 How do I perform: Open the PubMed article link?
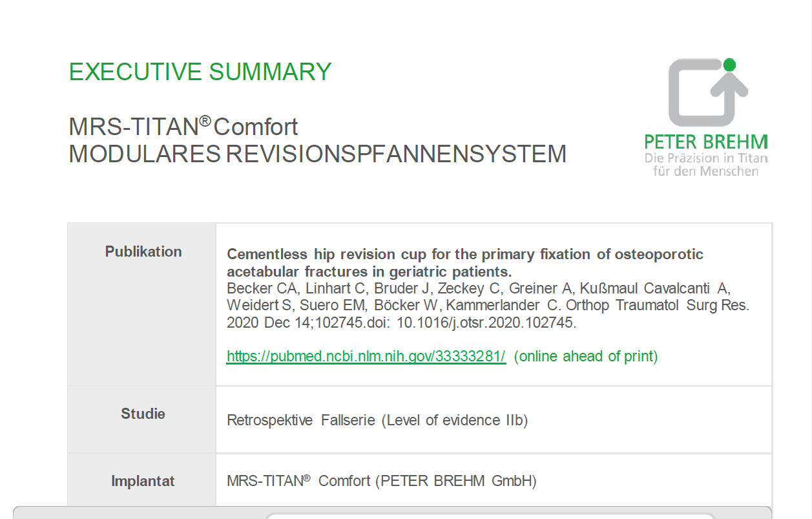pyautogui.click(x=366, y=356)
